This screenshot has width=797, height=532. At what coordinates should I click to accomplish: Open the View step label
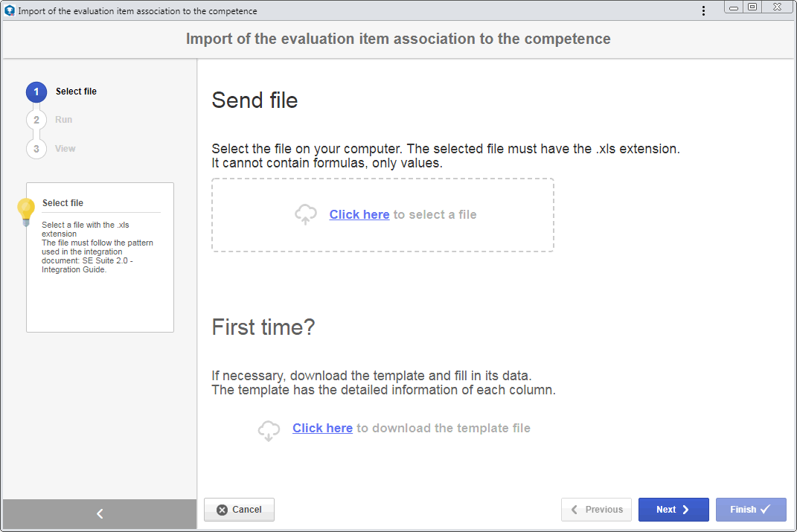[x=65, y=148]
